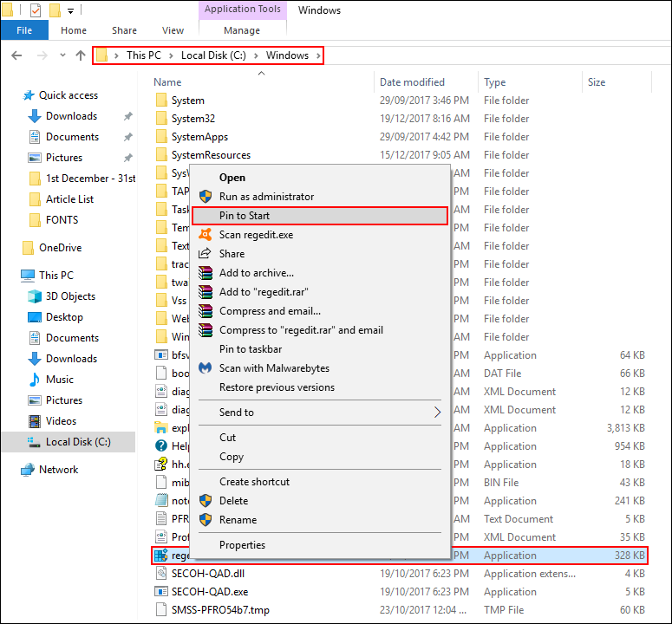Select Quick access in navigation pane

(69, 95)
